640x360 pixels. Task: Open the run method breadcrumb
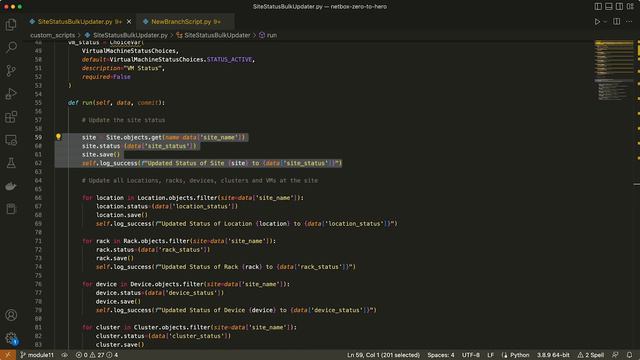click(x=268, y=35)
